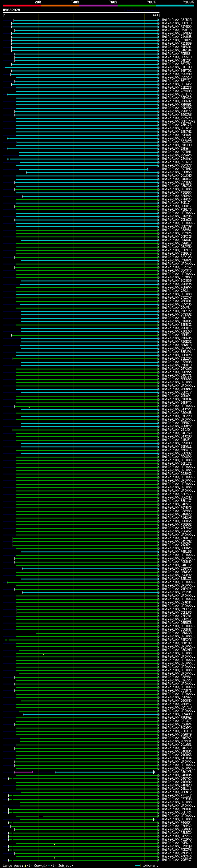Click the green ~80% identity legend bar
This screenshot has width=197, height=868.
click(x=137, y=6)
